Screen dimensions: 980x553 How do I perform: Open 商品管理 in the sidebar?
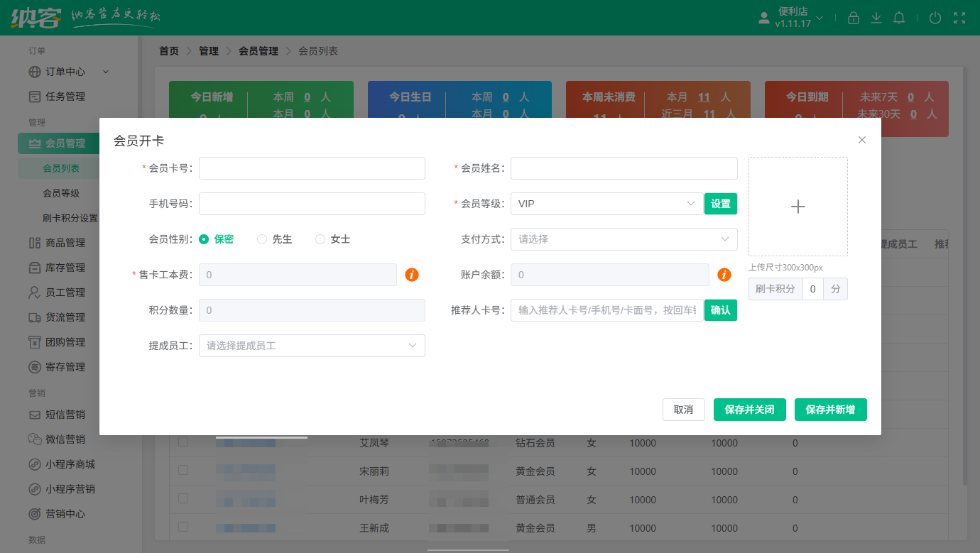click(65, 243)
